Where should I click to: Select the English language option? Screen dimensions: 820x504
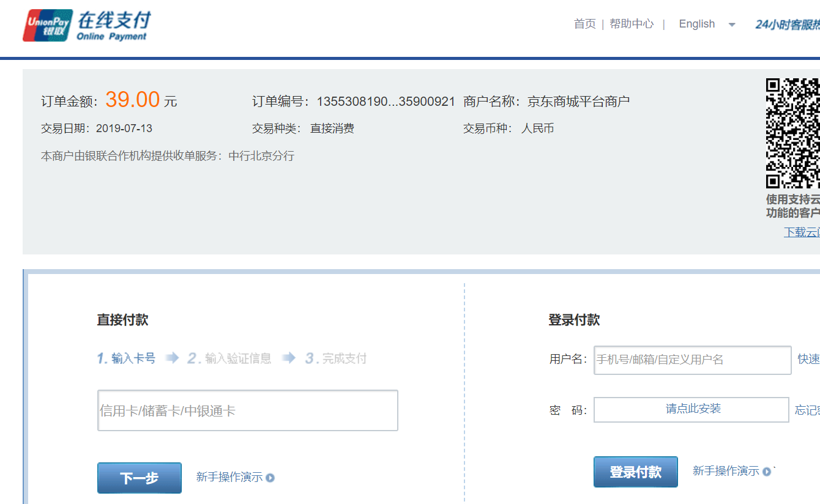(696, 24)
